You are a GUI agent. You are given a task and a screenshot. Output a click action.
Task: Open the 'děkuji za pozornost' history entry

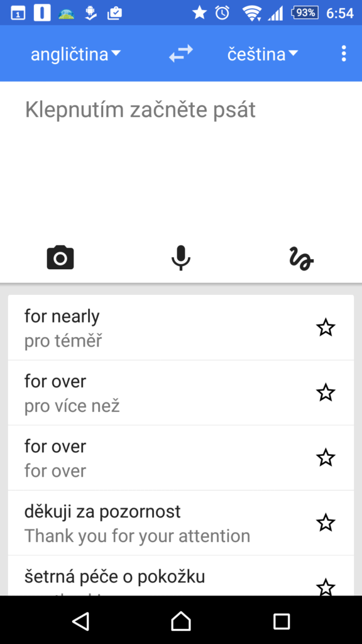point(181,523)
